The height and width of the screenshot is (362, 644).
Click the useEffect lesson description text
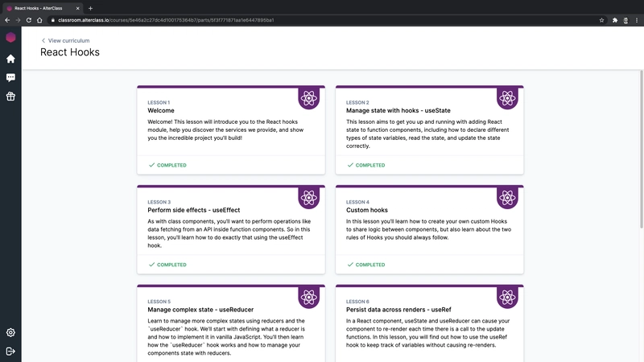point(229,233)
